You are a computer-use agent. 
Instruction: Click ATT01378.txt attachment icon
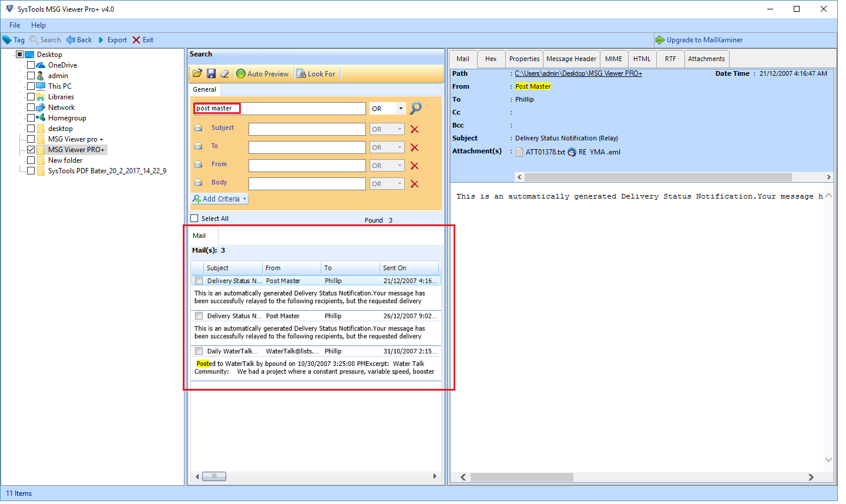click(519, 152)
